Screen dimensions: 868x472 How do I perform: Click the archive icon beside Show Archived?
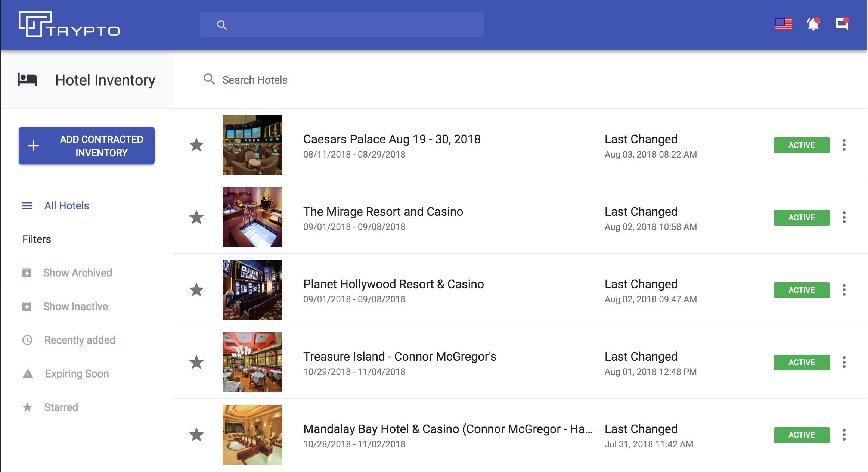27,273
